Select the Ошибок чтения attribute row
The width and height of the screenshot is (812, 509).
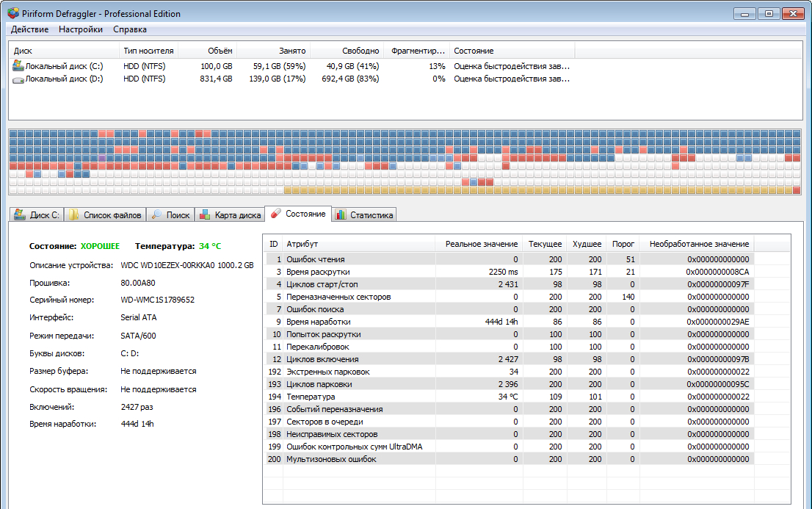click(x=510, y=259)
